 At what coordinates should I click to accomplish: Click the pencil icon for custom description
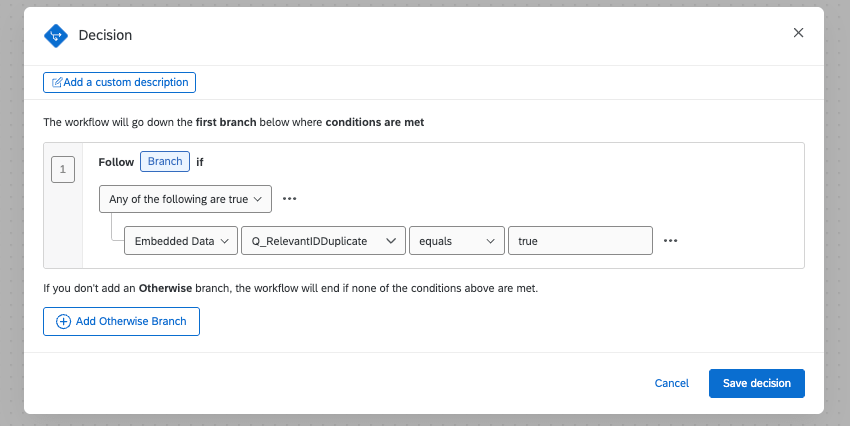[x=56, y=82]
